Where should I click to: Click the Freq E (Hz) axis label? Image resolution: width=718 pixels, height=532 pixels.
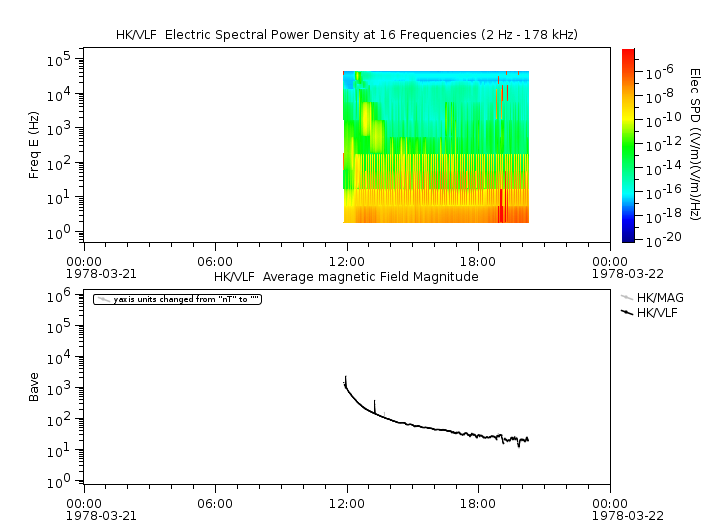[x=34, y=146]
